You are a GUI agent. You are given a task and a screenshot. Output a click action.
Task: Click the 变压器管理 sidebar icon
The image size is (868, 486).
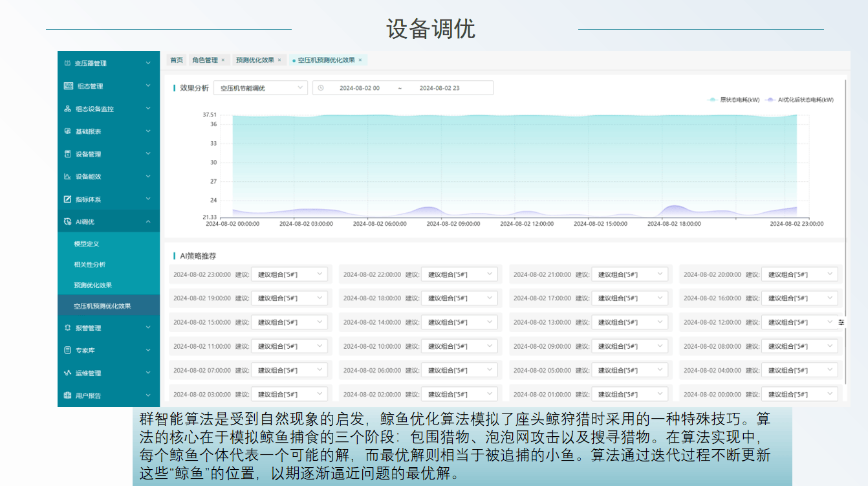click(68, 63)
